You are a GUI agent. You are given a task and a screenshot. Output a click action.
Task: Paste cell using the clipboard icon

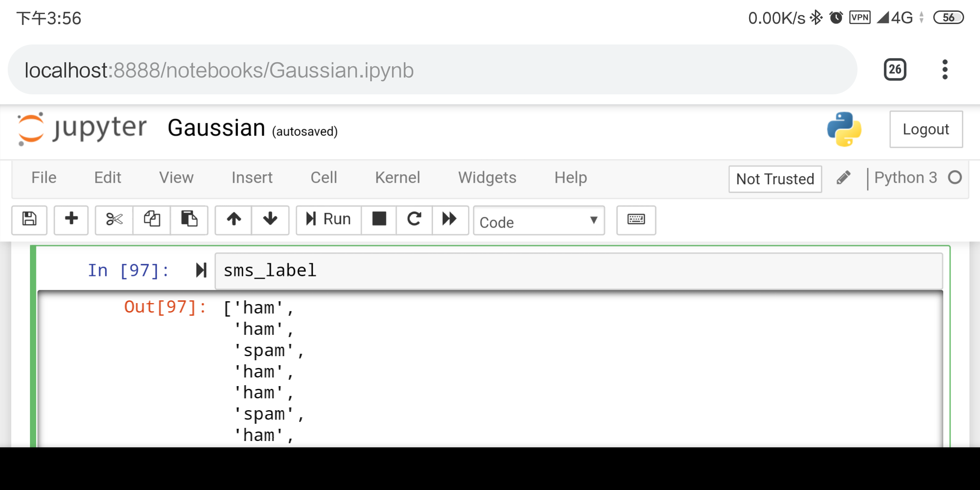(x=189, y=220)
